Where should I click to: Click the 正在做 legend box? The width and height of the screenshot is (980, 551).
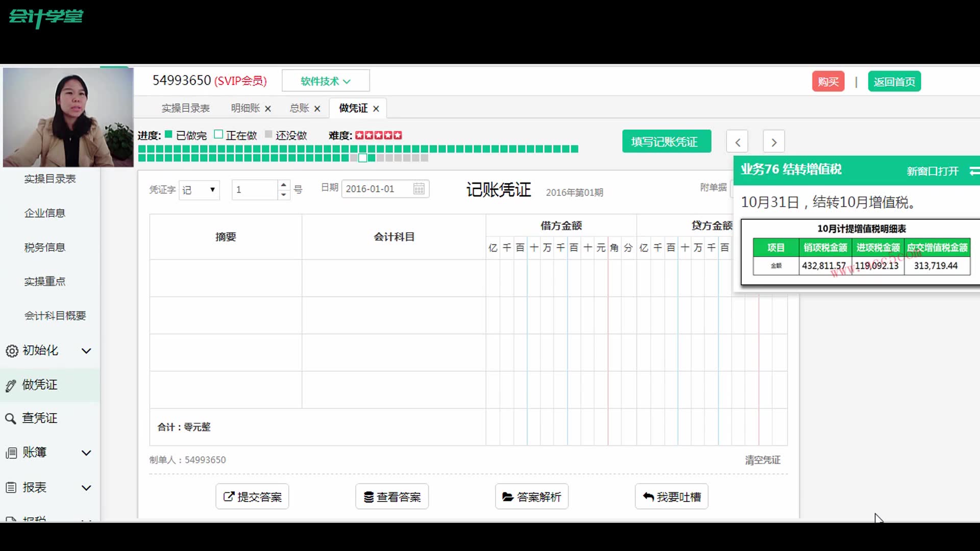(218, 134)
